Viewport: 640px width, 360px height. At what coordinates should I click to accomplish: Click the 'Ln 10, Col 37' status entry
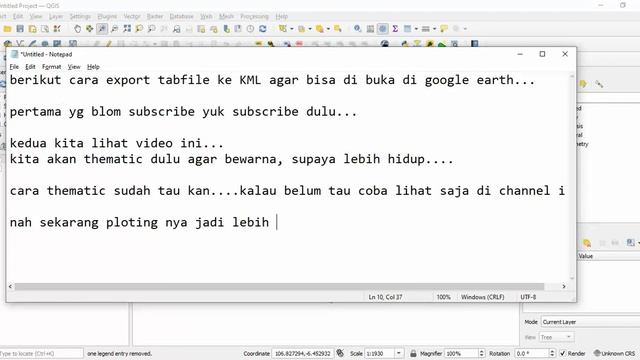click(385, 297)
